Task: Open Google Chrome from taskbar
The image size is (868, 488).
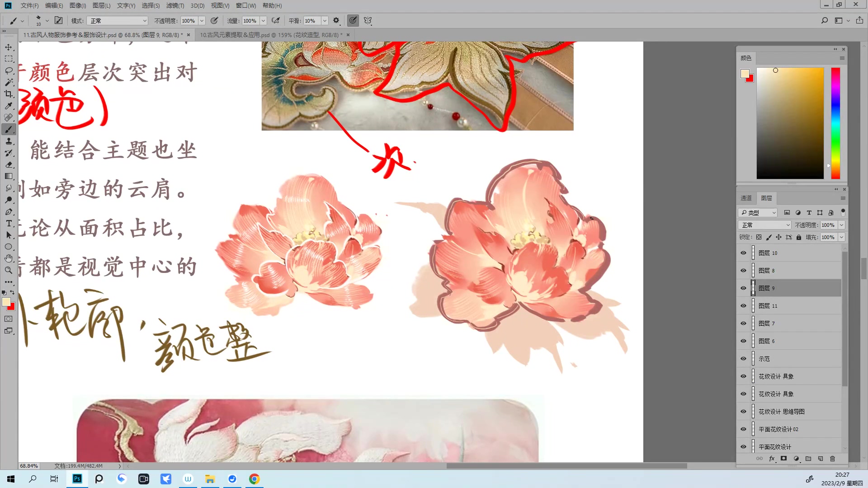Action: pyautogui.click(x=255, y=479)
